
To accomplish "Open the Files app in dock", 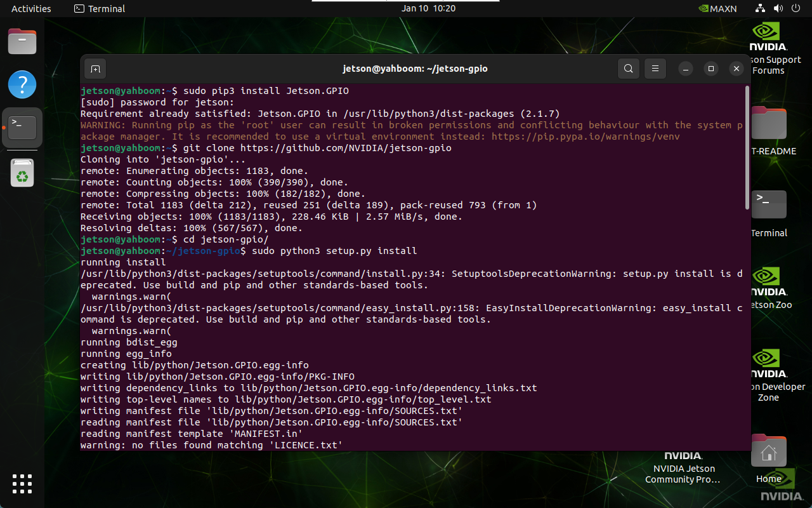I will (22, 42).
